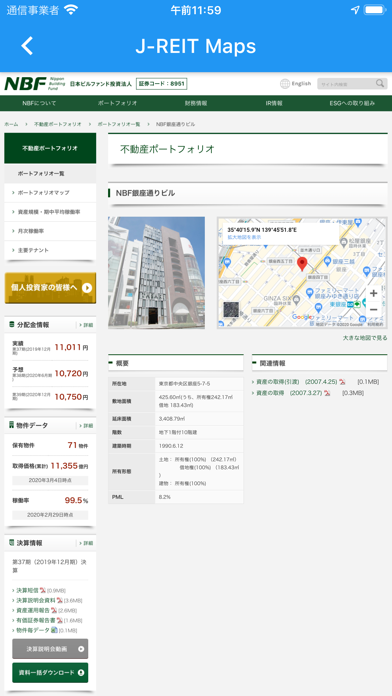Click the globe English language icon
Viewport: 392px width, 696px height.
click(x=285, y=83)
